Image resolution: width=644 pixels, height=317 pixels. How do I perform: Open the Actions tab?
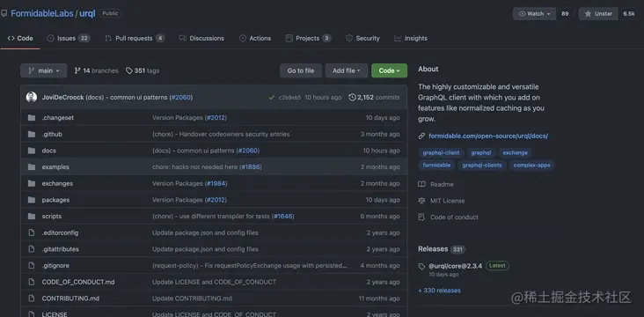(x=255, y=38)
